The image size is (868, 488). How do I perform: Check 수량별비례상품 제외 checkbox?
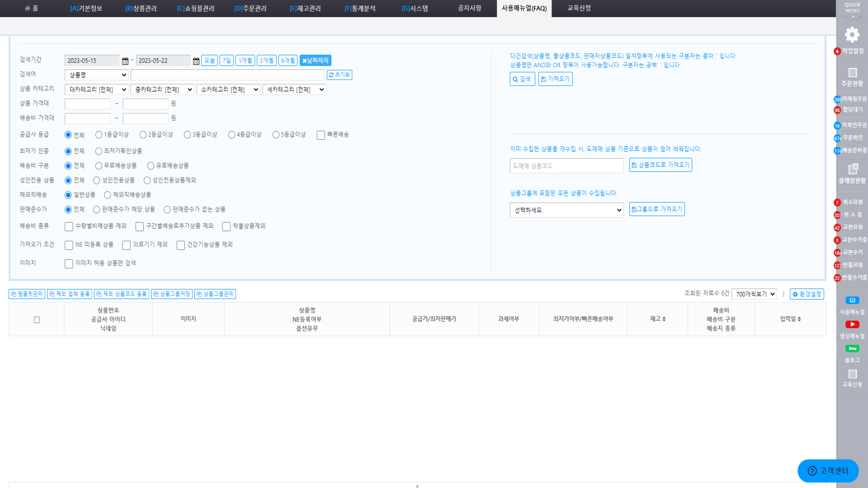(x=69, y=226)
